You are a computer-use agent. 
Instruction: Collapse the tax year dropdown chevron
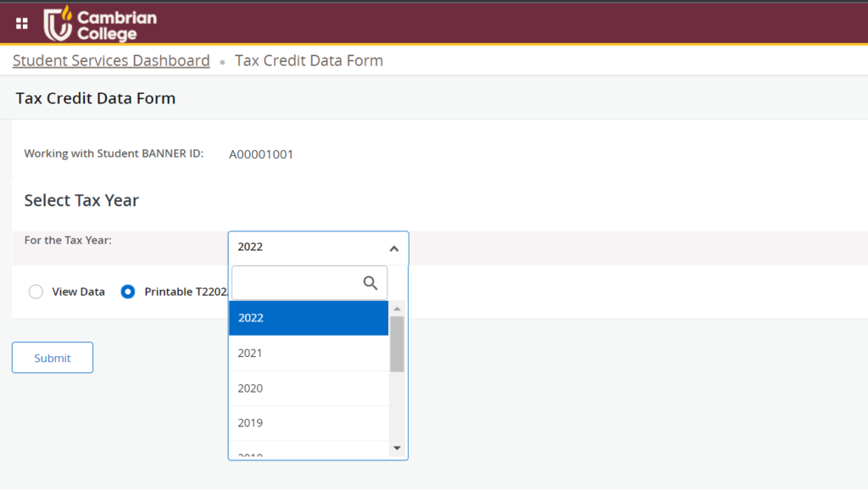393,248
